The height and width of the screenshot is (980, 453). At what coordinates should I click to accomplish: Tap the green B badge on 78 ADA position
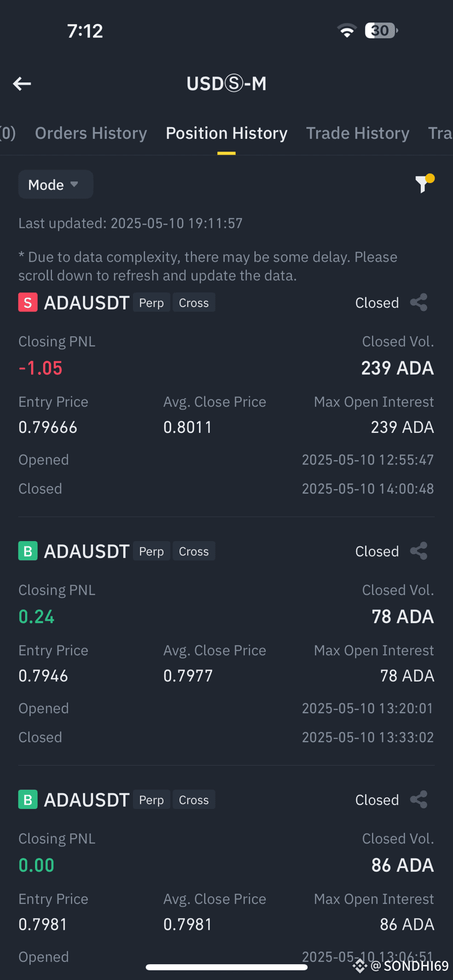(28, 551)
